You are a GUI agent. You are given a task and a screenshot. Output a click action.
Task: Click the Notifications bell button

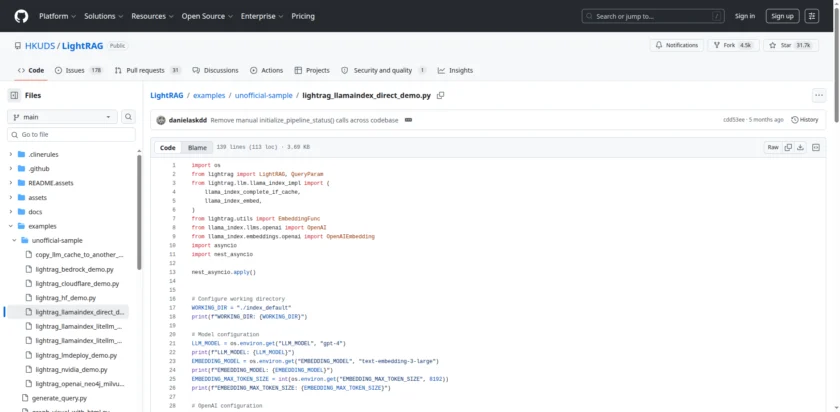tap(677, 46)
